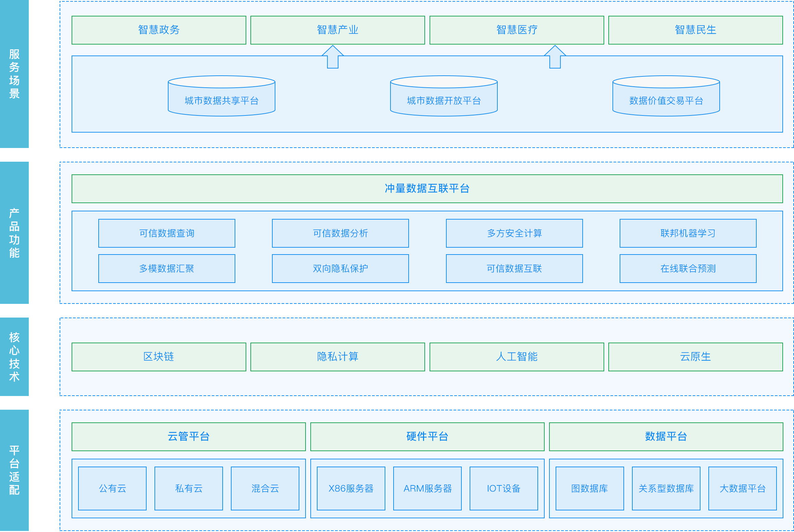
Task: Select the 智慧民生 box
Action: (x=695, y=30)
